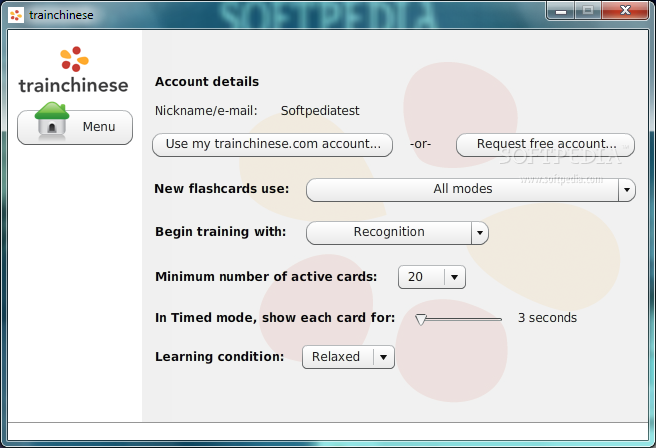The image size is (656, 448).
Task: Close the trainchinese window
Action: tap(625, 10)
